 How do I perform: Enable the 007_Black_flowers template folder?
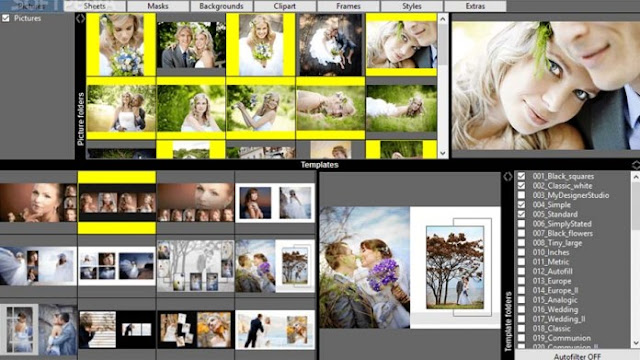tap(521, 233)
